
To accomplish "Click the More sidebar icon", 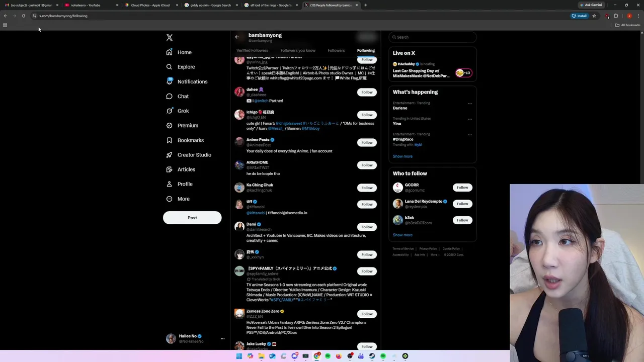I will [170, 199].
